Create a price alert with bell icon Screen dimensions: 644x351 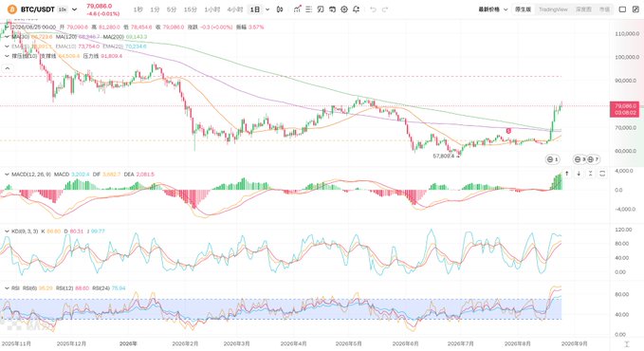coord(356,9)
